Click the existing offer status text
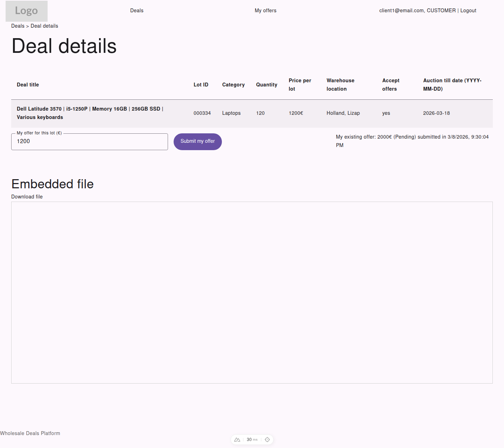Screen dimensions: 504x448 [412, 141]
